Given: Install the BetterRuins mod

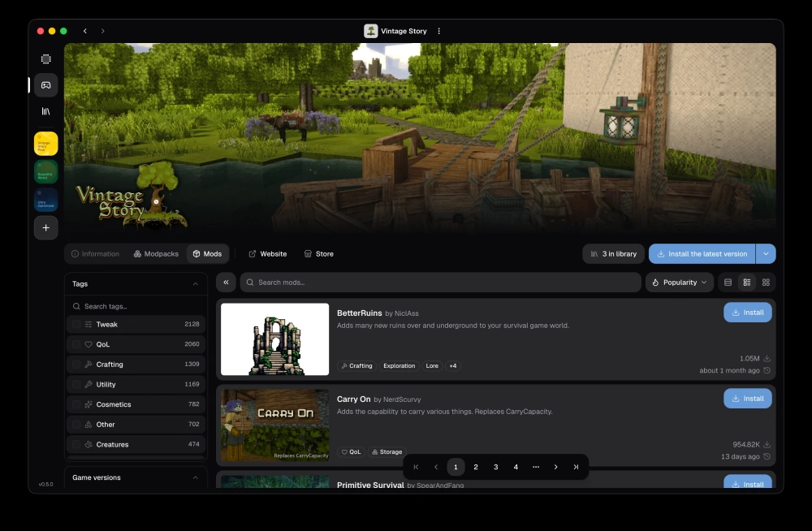Looking at the screenshot, I should tap(748, 313).
